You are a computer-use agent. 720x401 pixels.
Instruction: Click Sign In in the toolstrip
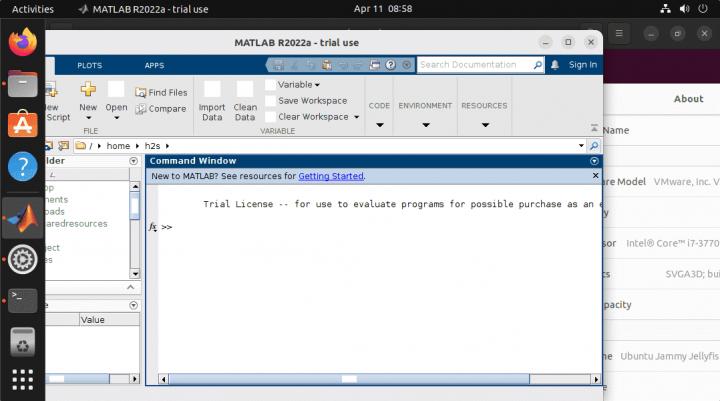[x=582, y=65]
